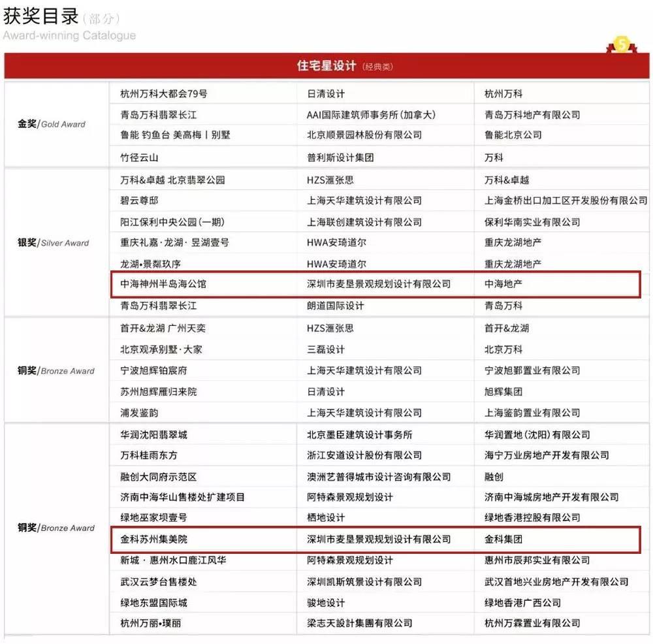Click the highlighted 中海神州半岛海公馆 row
Screen dimensions: 653x644
[x=163, y=285]
